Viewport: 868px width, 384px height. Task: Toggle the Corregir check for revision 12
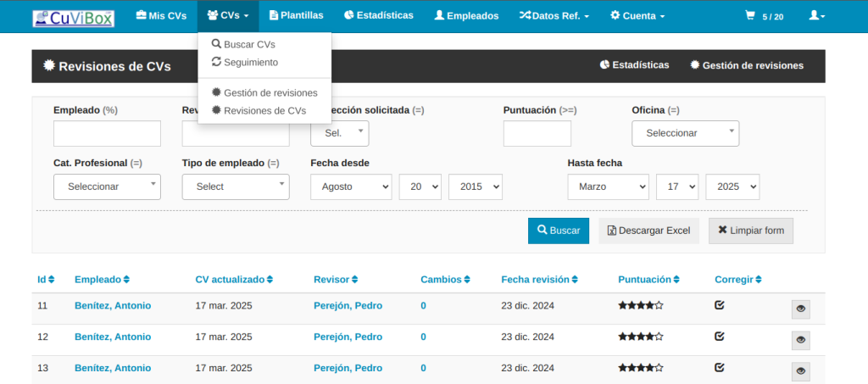720,337
